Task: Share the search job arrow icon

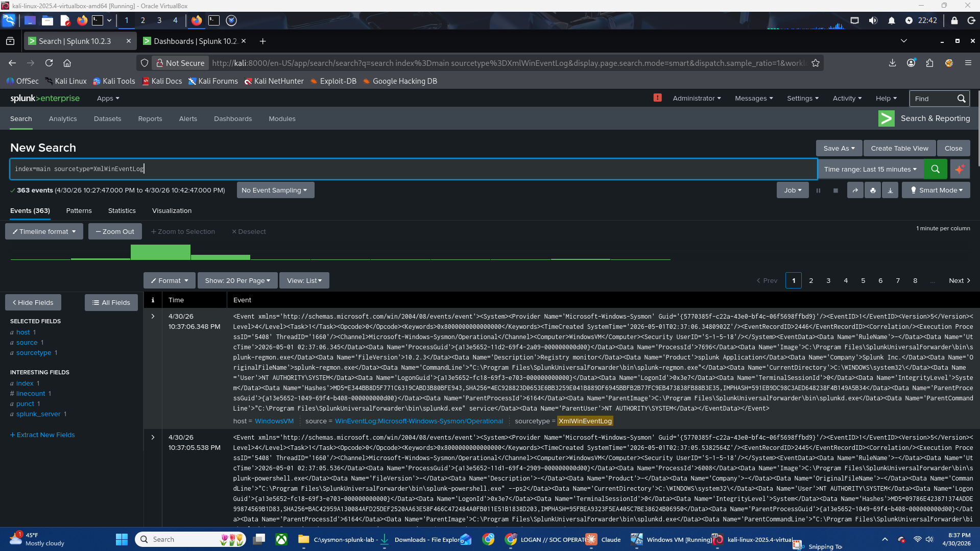Action: click(855, 190)
